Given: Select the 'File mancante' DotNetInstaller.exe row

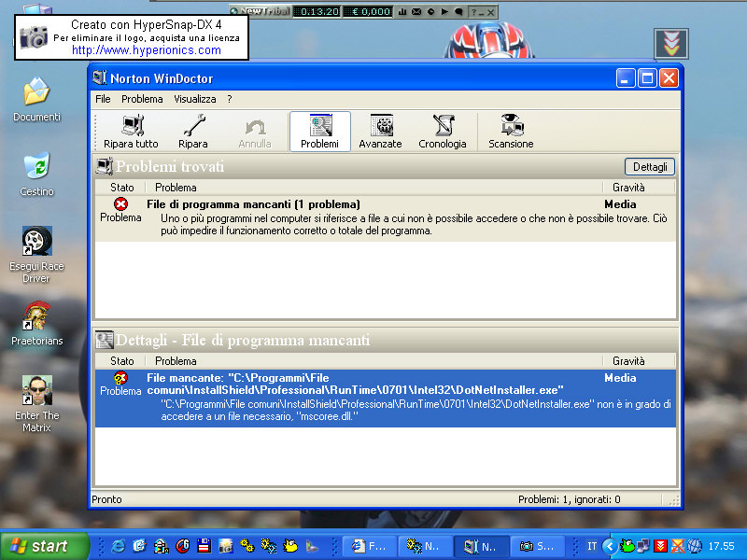Looking at the screenshot, I should click(386, 398).
